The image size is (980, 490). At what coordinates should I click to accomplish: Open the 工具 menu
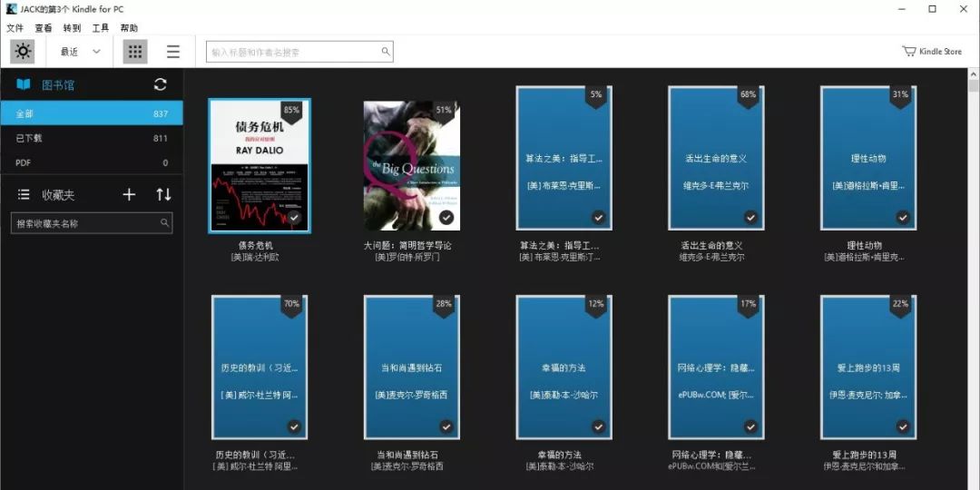[101, 28]
